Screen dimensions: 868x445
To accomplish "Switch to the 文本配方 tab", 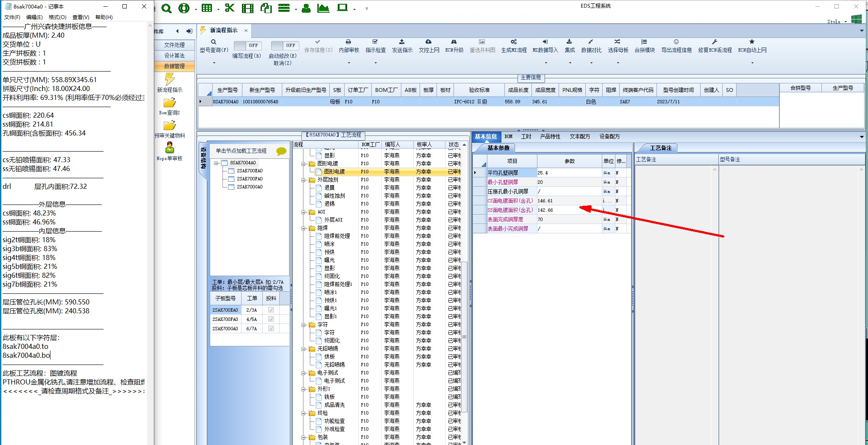I will (x=580, y=136).
